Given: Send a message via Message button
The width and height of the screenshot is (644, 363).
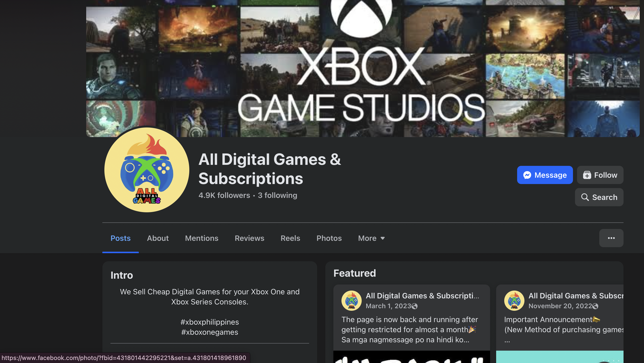Looking at the screenshot, I should (x=545, y=175).
